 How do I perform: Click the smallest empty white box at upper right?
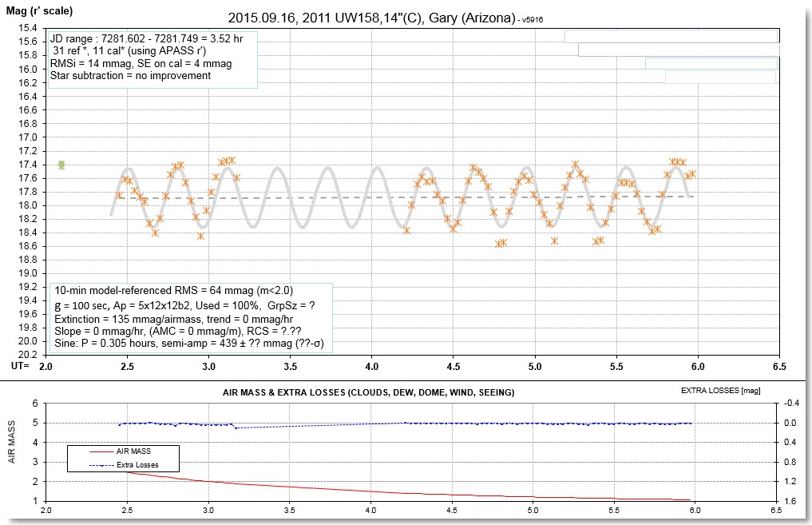coord(720,77)
